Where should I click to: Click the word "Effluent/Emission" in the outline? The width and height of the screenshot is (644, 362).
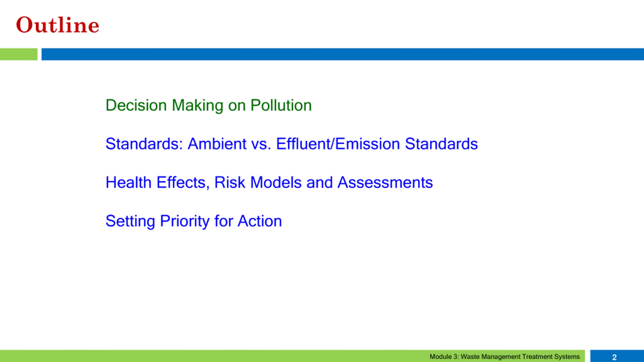coord(338,144)
